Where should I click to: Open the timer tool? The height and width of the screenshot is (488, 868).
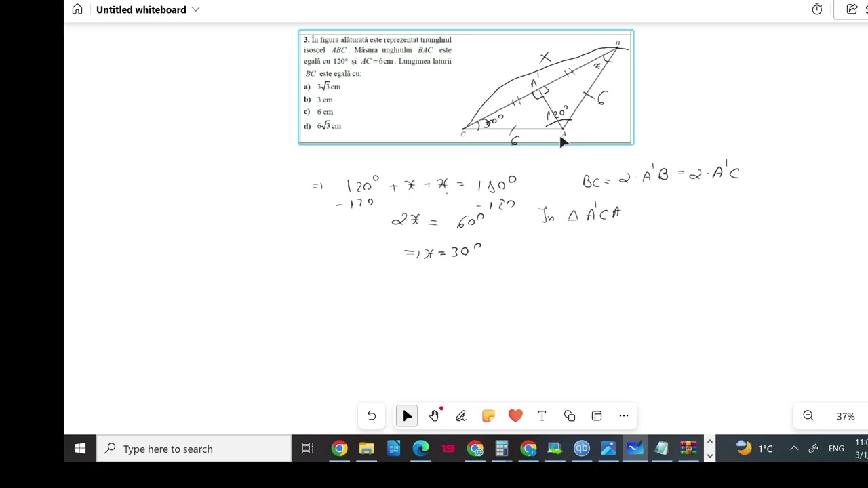817,9
